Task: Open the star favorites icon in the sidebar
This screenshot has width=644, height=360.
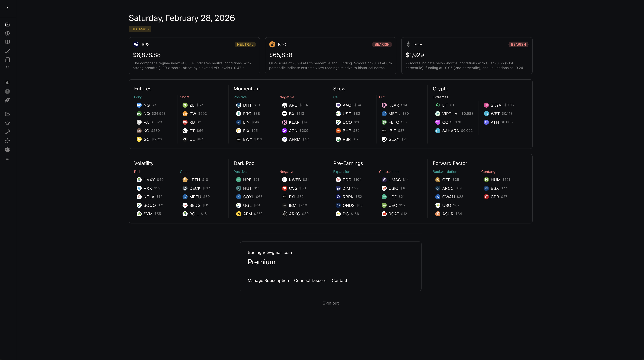Action: (x=8, y=123)
